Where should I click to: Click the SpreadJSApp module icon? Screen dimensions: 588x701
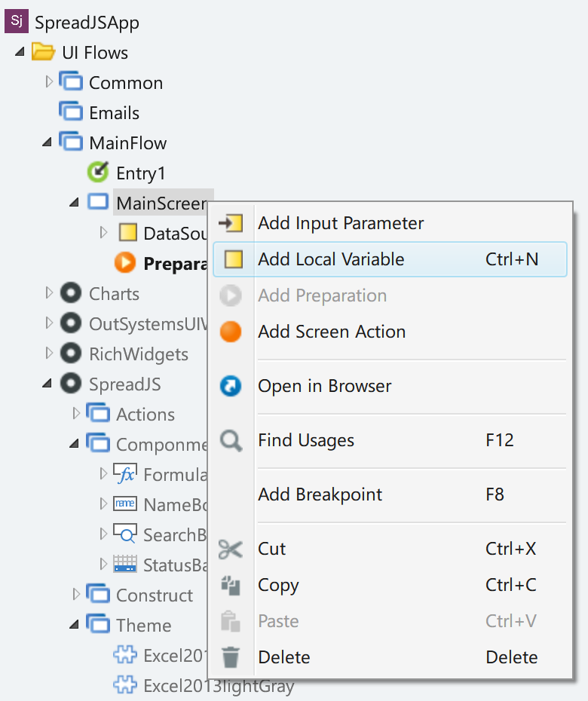point(17,21)
